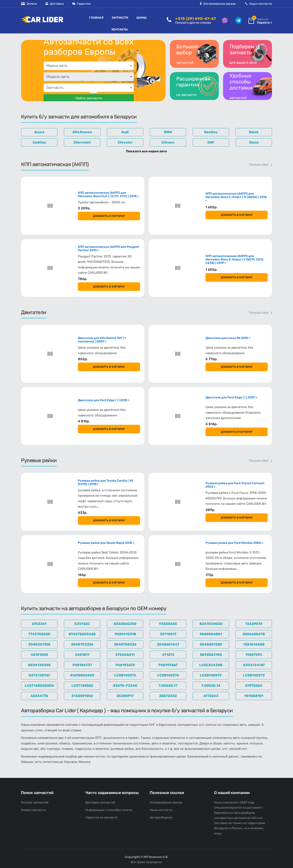Click the green Найти запчасти button
This screenshot has height=868, width=293.
tap(89, 98)
